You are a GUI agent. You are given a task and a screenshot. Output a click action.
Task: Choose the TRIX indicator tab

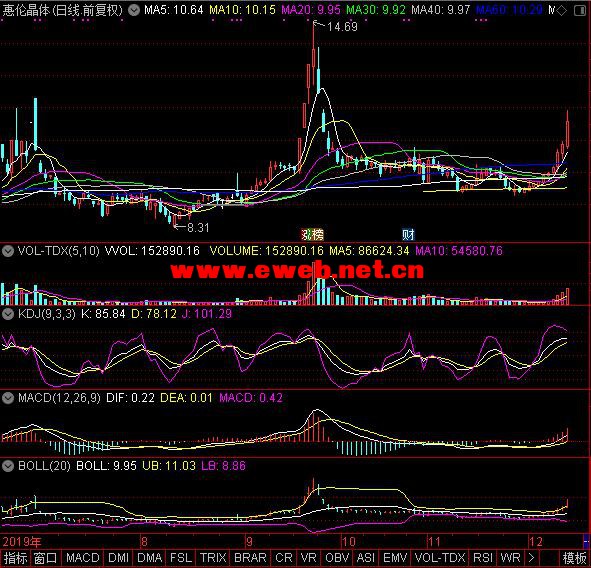[x=213, y=557]
